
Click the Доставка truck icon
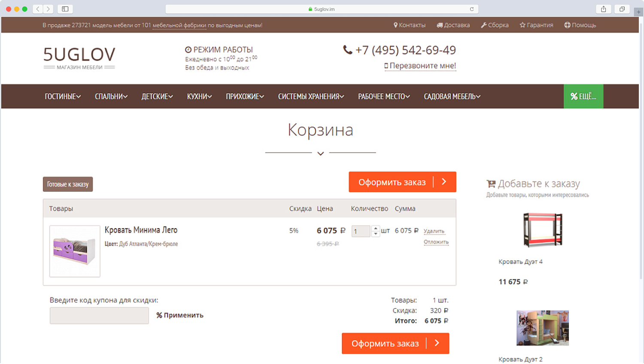(x=440, y=25)
